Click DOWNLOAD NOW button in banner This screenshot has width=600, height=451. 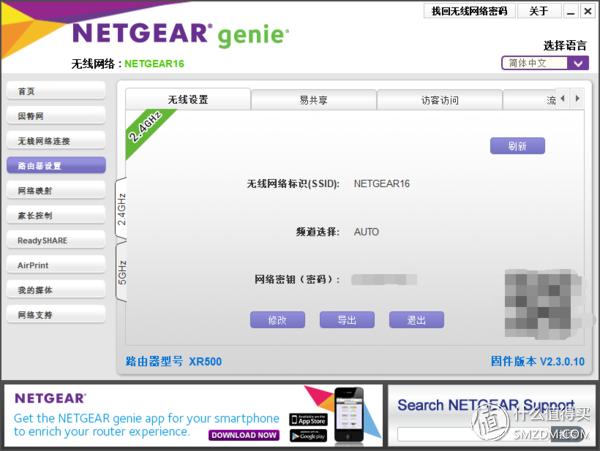coord(244,435)
